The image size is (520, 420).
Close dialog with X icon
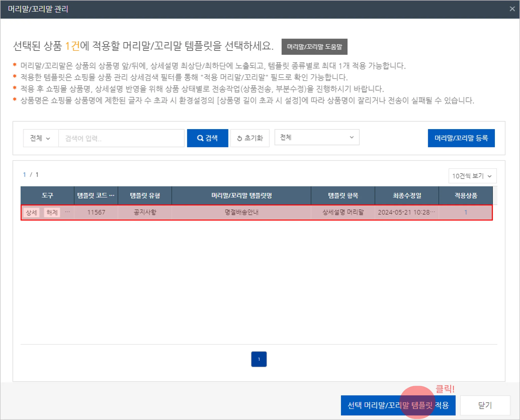click(512, 9)
